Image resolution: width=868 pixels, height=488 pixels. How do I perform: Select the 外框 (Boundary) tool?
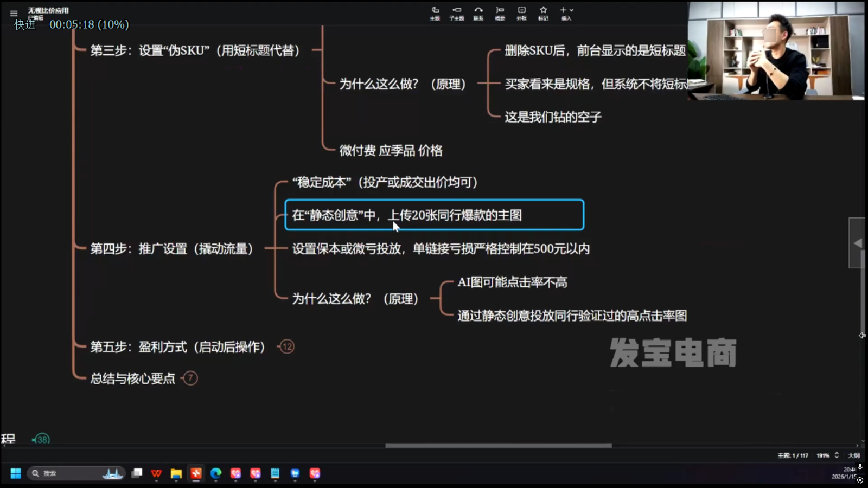coord(521,13)
